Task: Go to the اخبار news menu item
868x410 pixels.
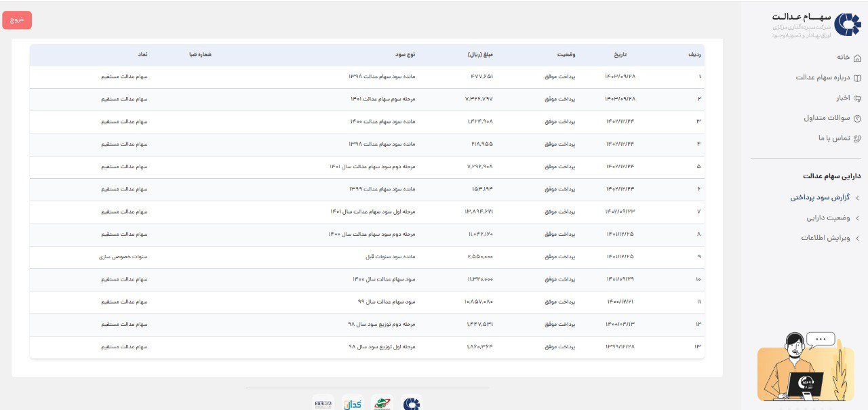Action: (x=842, y=98)
